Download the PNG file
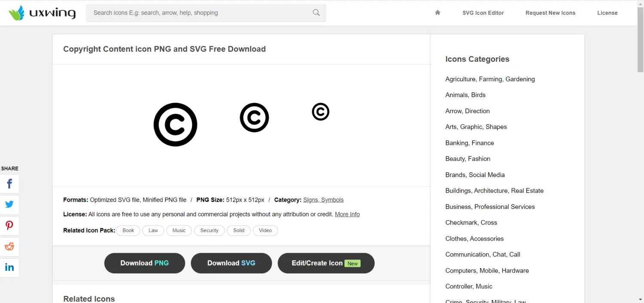The width and height of the screenshot is (644, 303). click(145, 263)
